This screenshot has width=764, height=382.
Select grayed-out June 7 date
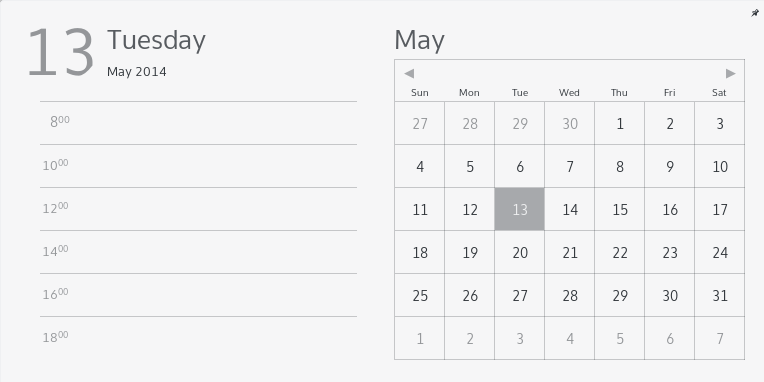pos(720,338)
